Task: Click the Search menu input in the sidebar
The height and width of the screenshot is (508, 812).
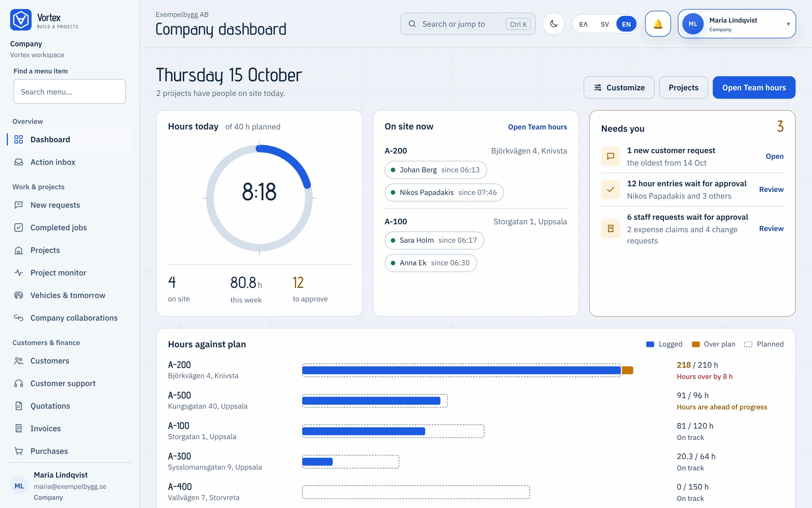Action: tap(70, 91)
